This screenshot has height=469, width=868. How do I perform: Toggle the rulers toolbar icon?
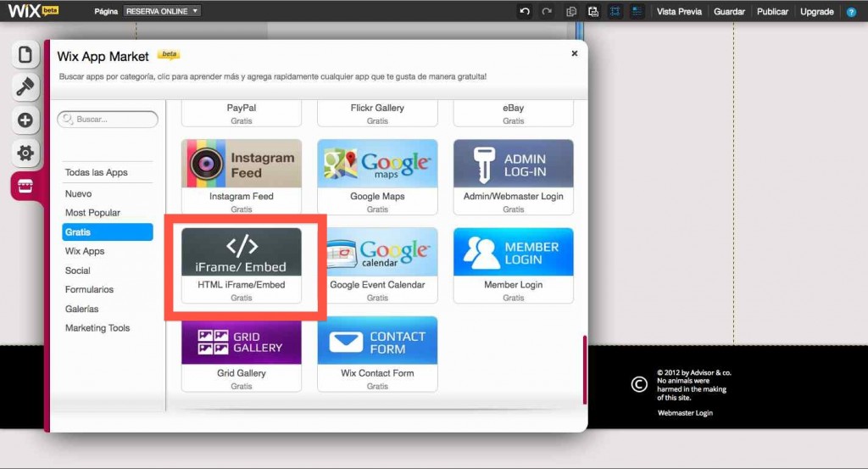tap(637, 11)
